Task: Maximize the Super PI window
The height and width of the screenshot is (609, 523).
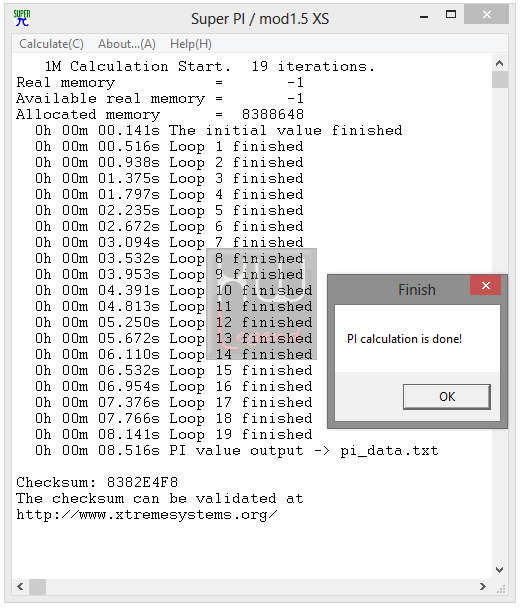Action: 451,15
